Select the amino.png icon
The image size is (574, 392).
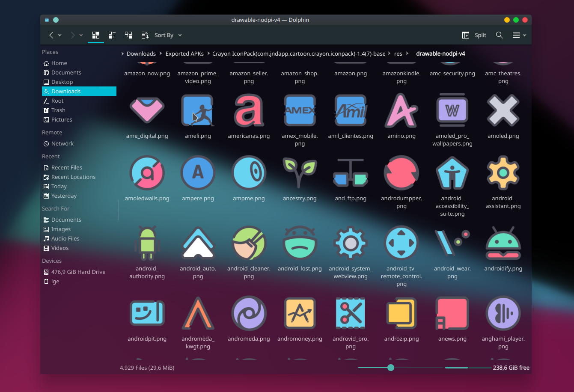[x=402, y=110]
